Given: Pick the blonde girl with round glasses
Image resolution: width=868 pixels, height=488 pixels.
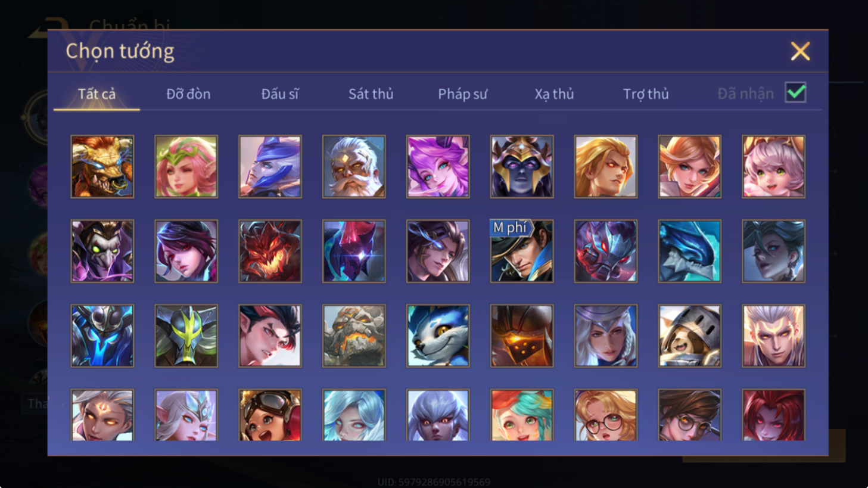Looking at the screenshot, I should coord(606,415).
